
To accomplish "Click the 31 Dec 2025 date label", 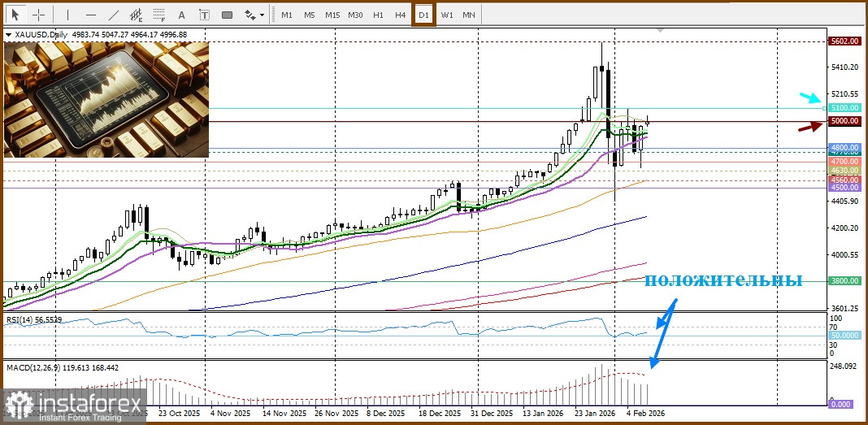I will [492, 413].
